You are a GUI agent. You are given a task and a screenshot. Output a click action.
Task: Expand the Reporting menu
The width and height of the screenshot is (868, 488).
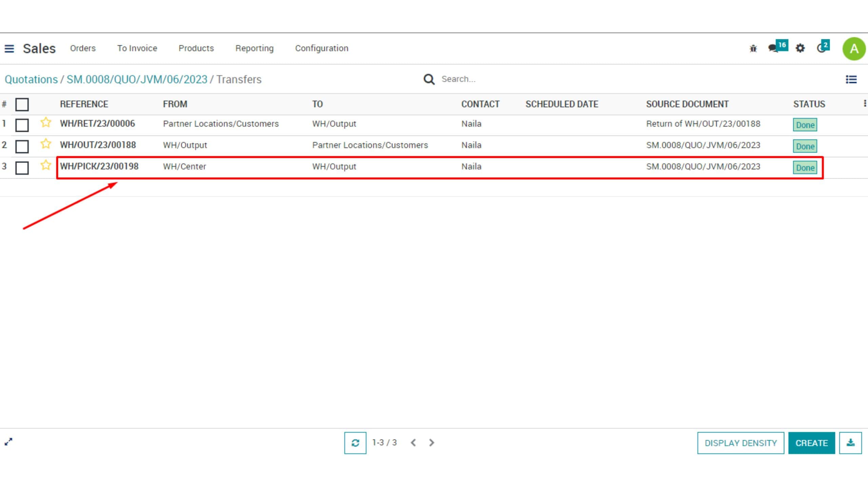click(254, 48)
